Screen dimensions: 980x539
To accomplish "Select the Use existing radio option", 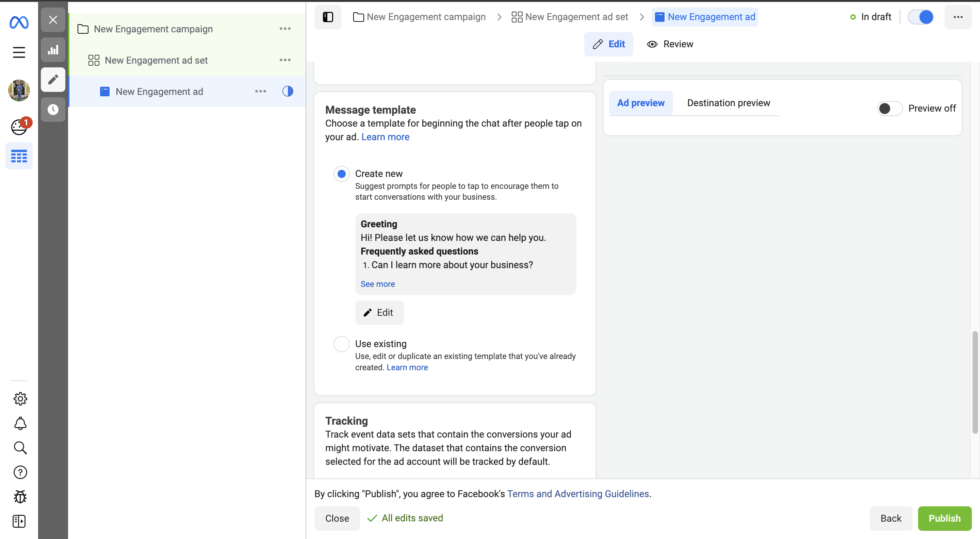I will coord(341,344).
